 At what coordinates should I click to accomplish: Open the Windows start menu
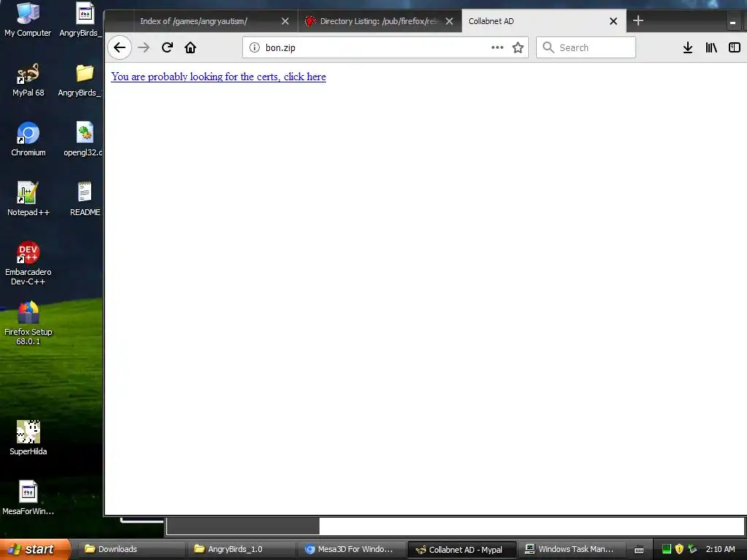[x=35, y=549]
